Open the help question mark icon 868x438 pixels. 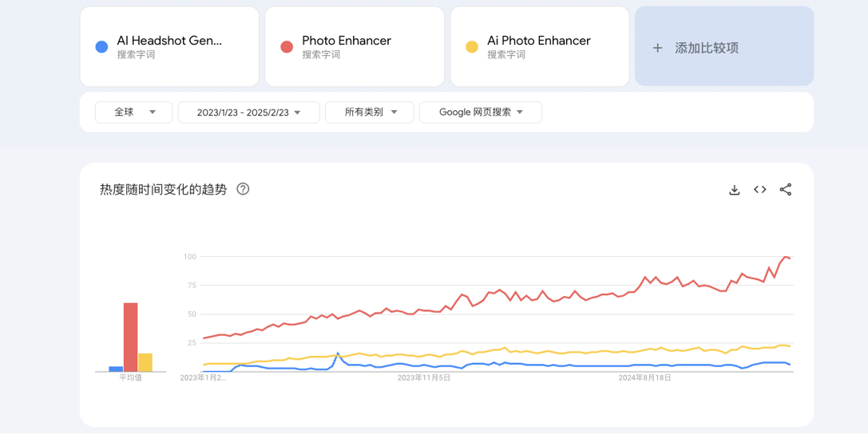(x=243, y=189)
